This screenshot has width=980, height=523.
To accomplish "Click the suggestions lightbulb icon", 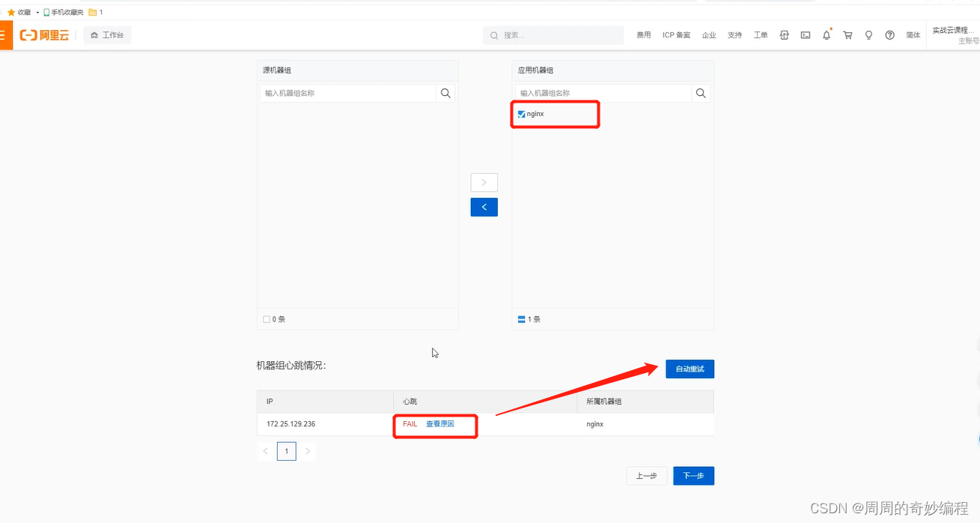I will 868,34.
